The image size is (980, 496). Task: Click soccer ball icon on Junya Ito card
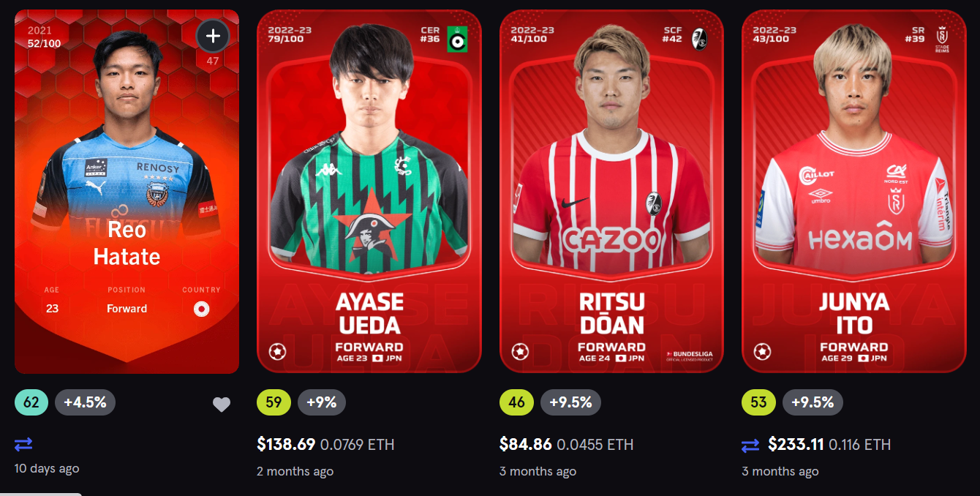(x=762, y=352)
